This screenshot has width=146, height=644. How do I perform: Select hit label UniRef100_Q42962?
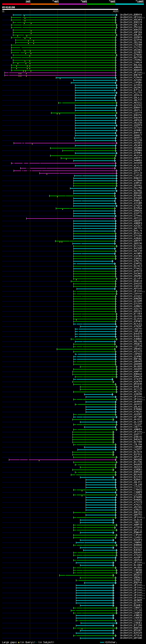131,87
